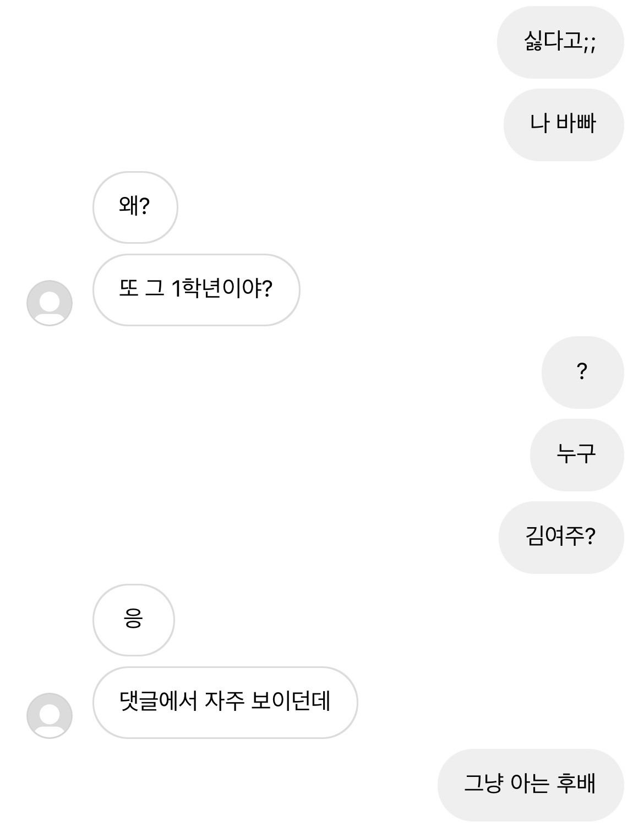Select the sent '?' message bubble
This screenshot has height=827, width=644.
tap(582, 373)
